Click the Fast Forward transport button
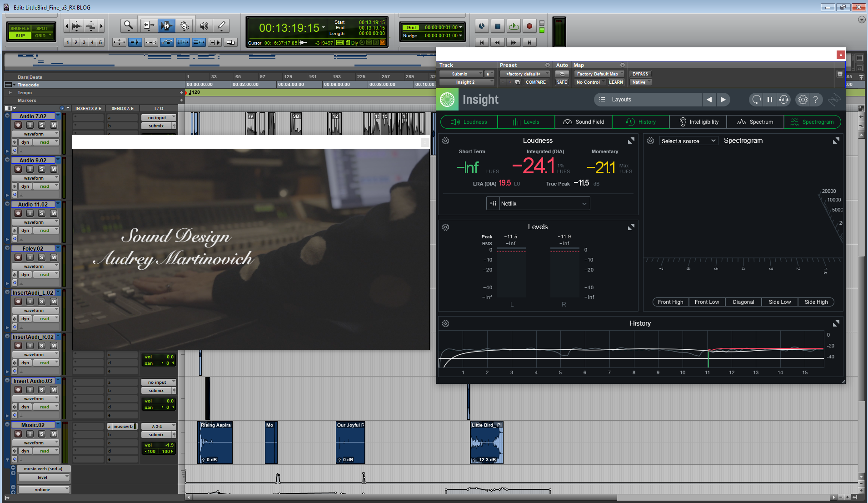This screenshot has width=868, height=503. click(514, 42)
